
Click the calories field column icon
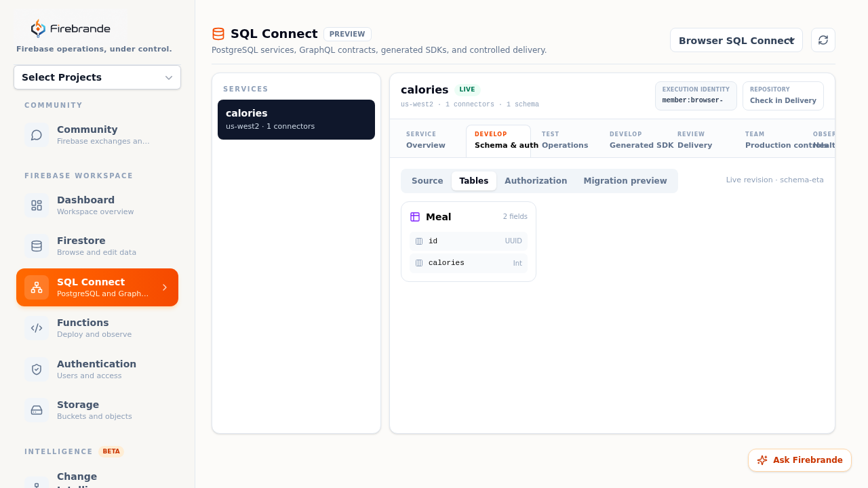[419, 263]
